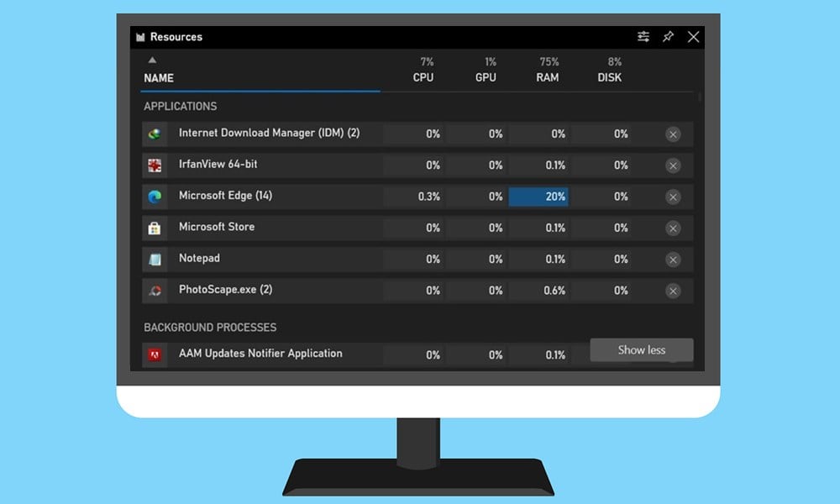Sort processes by the CPU column
Screen dimensions: 840x504
423,77
